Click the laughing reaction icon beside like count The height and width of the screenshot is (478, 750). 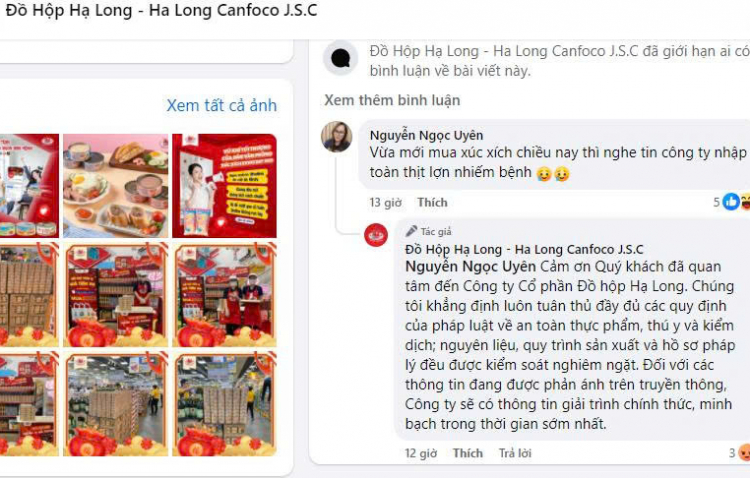[x=745, y=202]
